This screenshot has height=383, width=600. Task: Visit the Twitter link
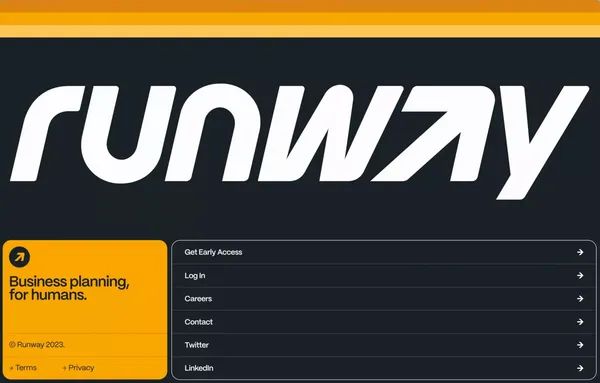point(384,345)
